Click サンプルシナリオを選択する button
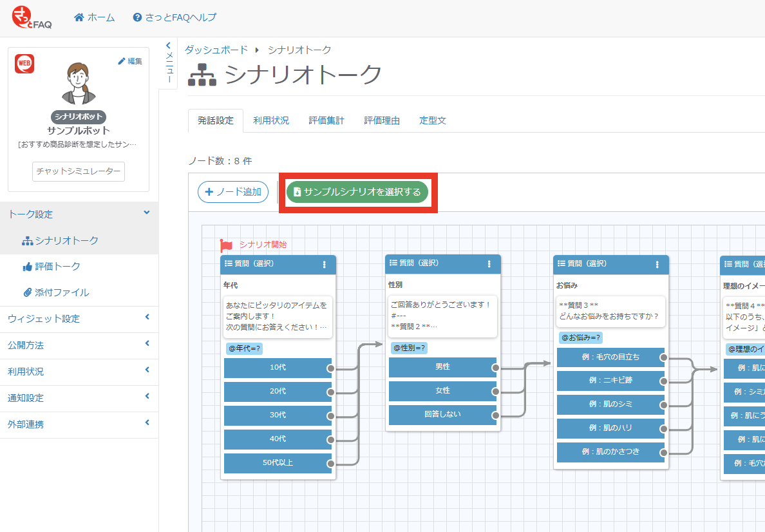Viewport: 765px width, 532px height. tap(357, 192)
